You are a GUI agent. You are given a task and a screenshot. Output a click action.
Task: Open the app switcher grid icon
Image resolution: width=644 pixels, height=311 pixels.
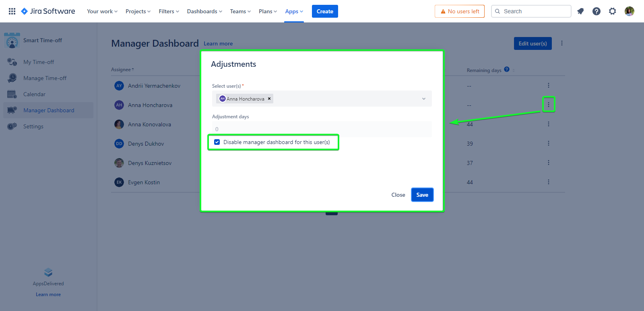(x=12, y=11)
